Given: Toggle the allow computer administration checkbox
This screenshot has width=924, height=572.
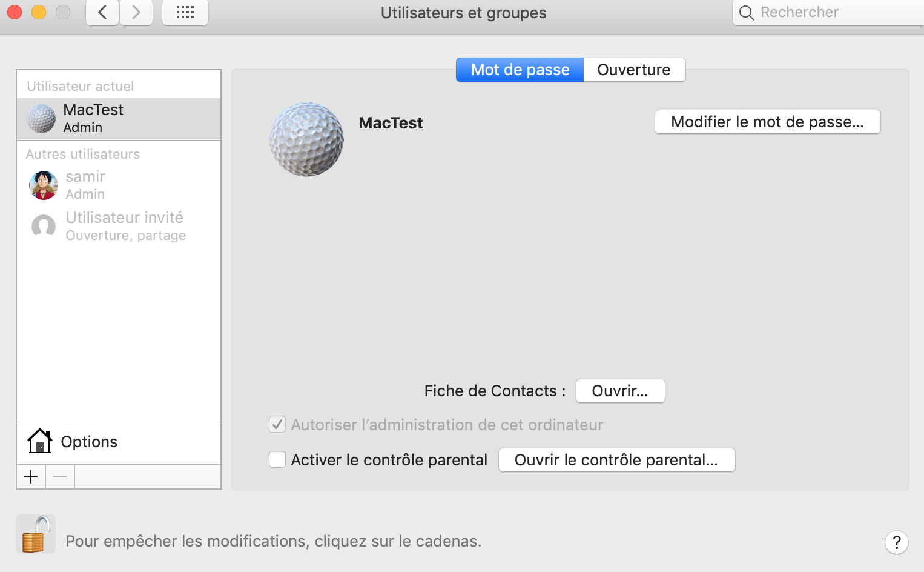Looking at the screenshot, I should (277, 425).
